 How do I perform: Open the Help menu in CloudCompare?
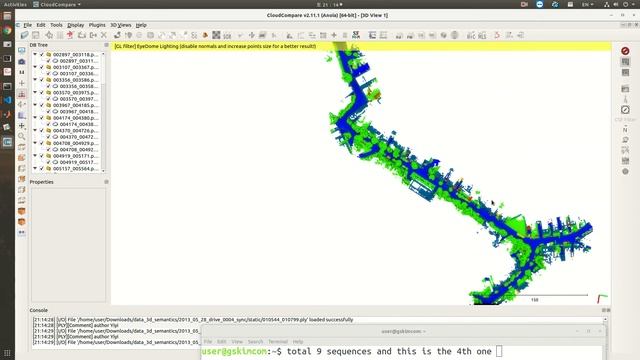141,25
